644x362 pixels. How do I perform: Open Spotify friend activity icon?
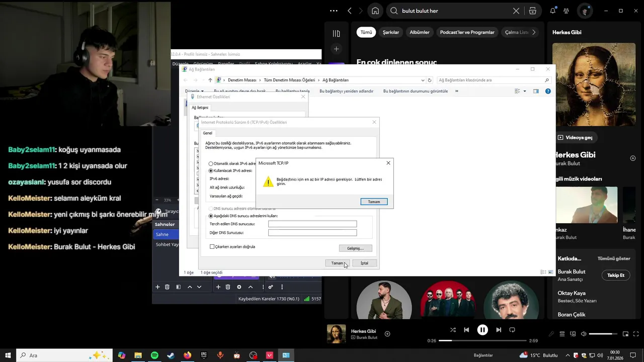click(x=567, y=11)
